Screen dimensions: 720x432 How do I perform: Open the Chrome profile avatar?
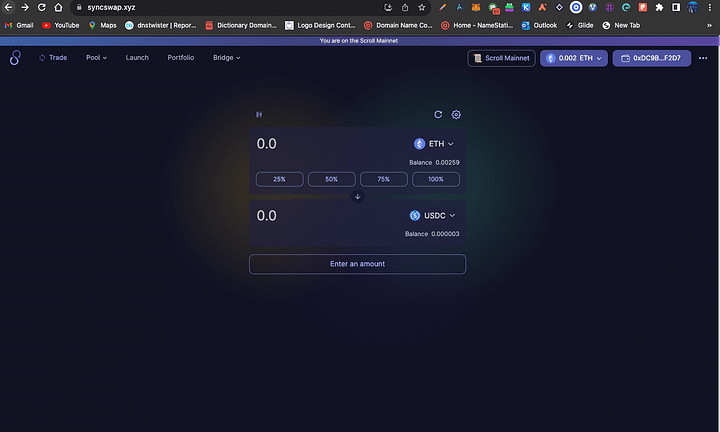click(x=692, y=7)
